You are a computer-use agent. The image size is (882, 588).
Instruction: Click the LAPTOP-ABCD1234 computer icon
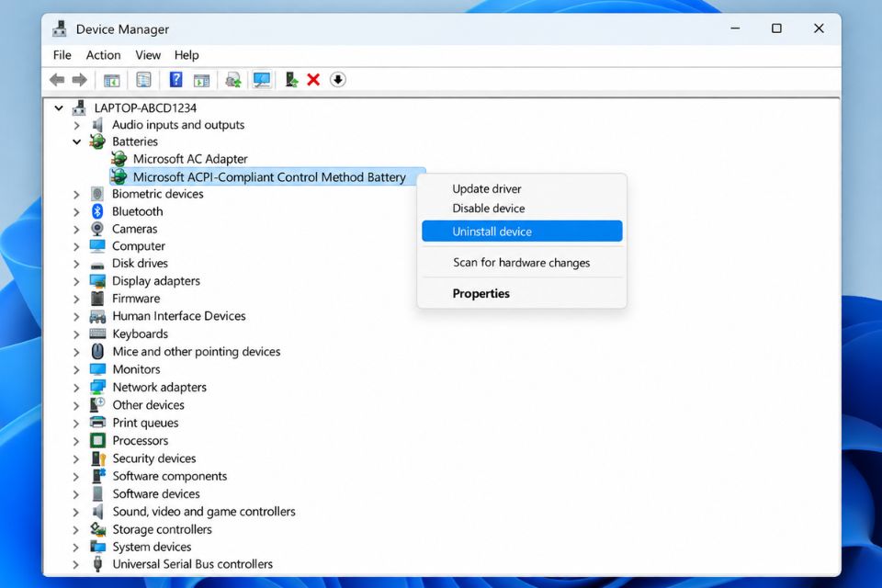pyautogui.click(x=79, y=107)
